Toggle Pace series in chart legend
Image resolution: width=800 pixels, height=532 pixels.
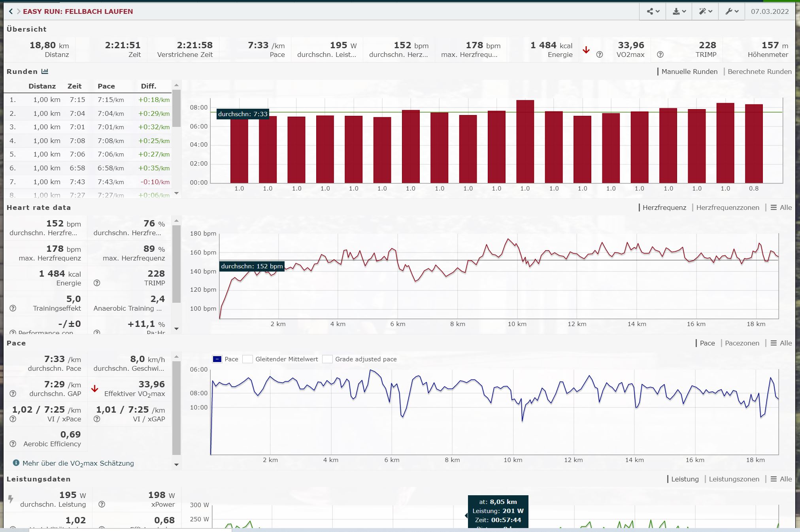click(217, 359)
